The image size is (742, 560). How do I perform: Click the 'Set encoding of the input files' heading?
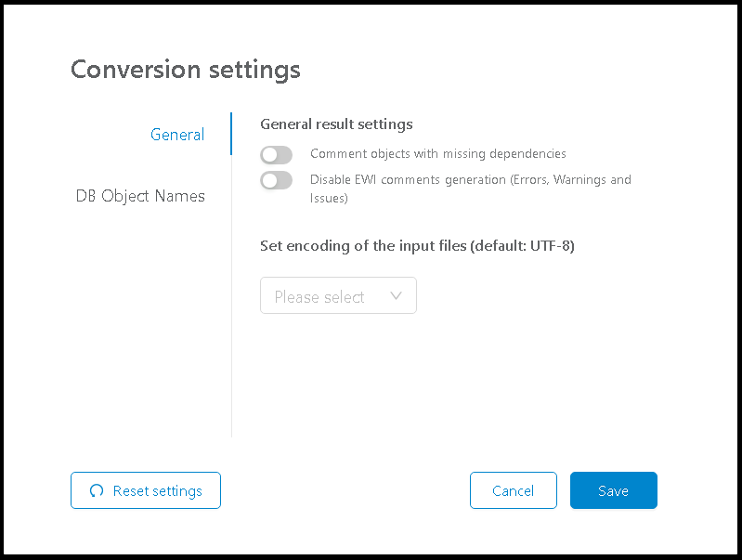coord(417,246)
